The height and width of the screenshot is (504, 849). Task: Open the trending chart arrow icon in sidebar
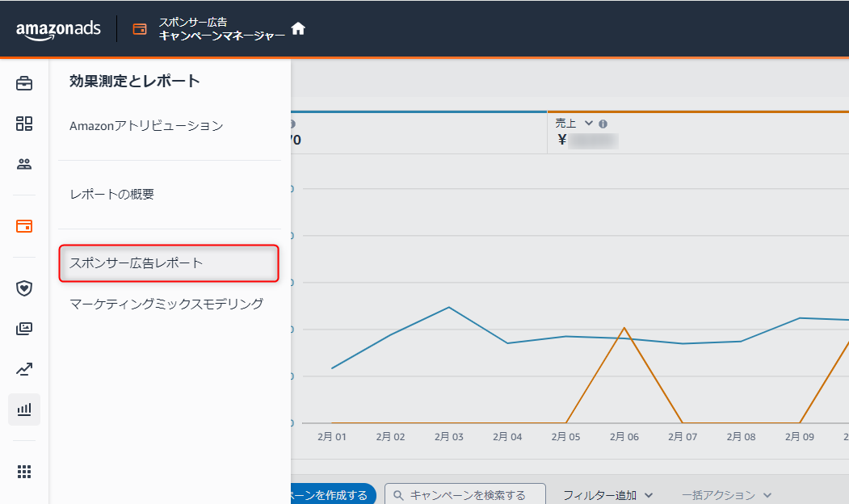[x=23, y=369]
